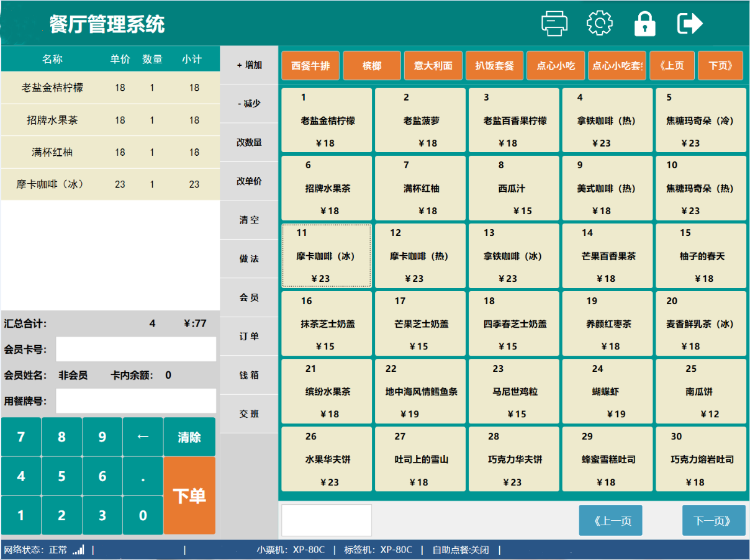Open the 钱箱 cash drawer
The image size is (750, 560).
[249, 375]
